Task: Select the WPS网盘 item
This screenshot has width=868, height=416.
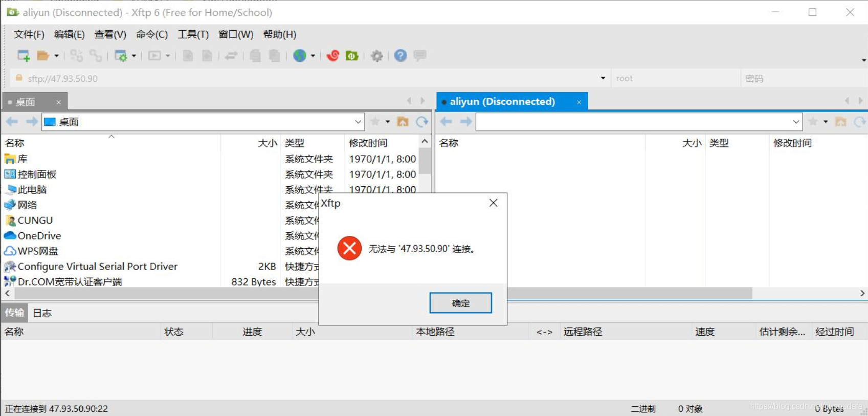Action: pyautogui.click(x=38, y=251)
